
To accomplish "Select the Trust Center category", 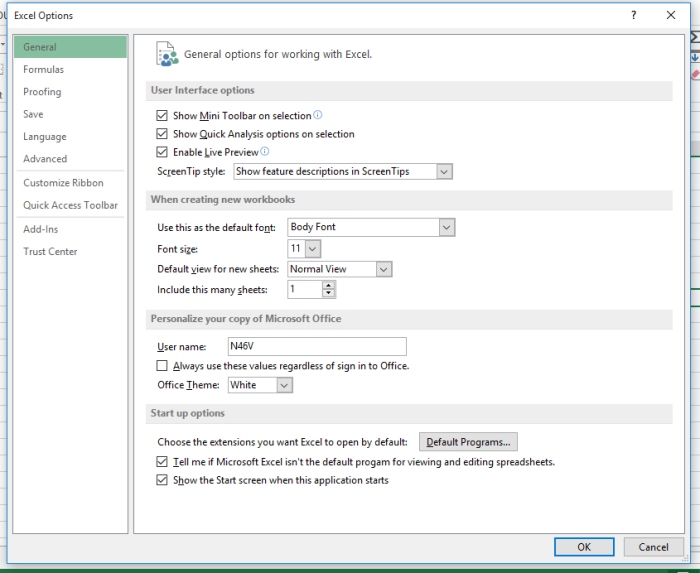I will (x=50, y=252).
